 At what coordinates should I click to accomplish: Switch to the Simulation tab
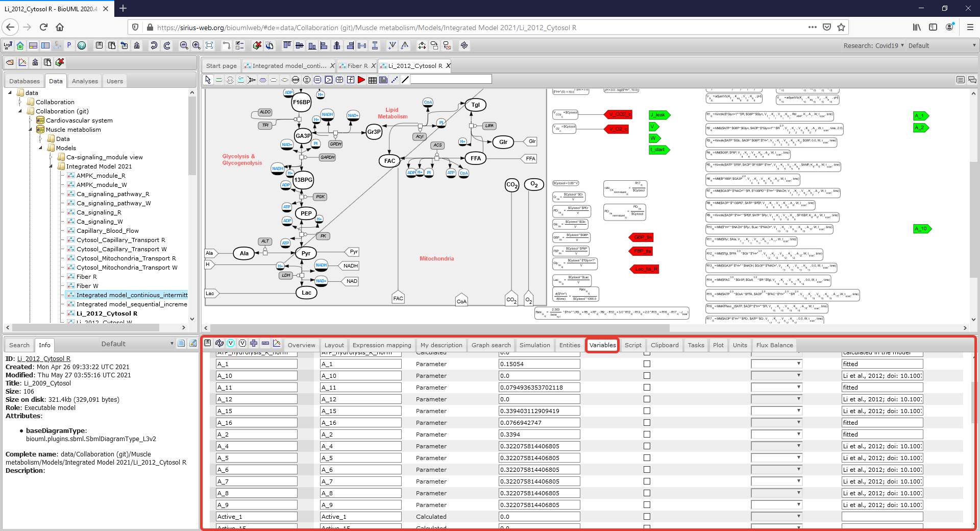click(534, 345)
